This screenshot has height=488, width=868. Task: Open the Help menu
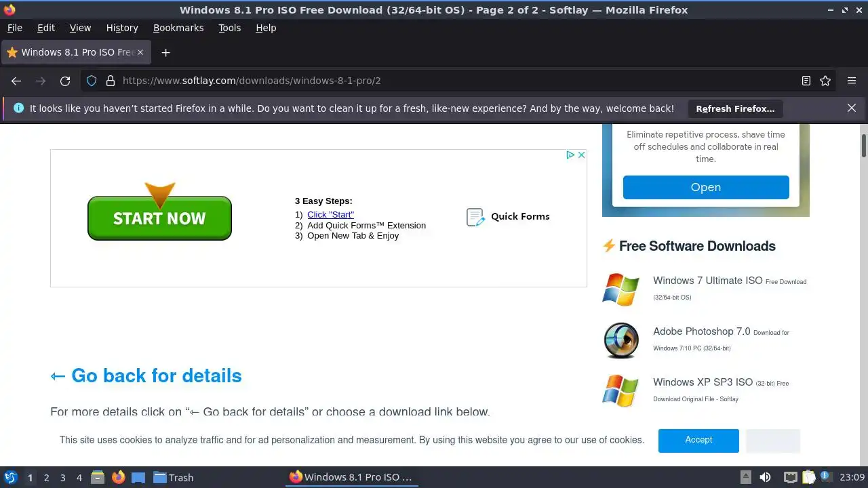pyautogui.click(x=266, y=28)
